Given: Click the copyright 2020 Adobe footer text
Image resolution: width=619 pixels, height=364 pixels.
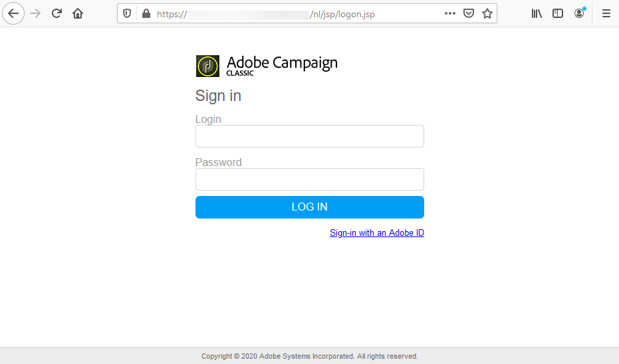Looking at the screenshot, I should (310, 356).
